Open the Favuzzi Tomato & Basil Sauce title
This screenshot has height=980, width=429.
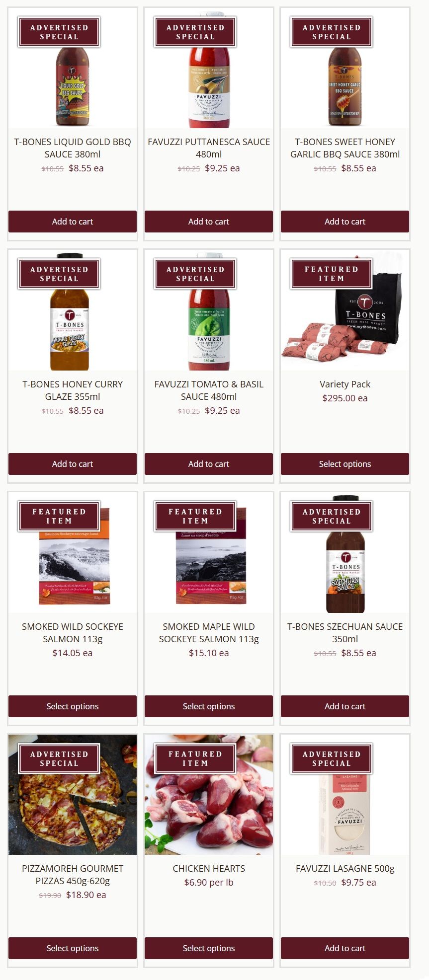point(209,390)
